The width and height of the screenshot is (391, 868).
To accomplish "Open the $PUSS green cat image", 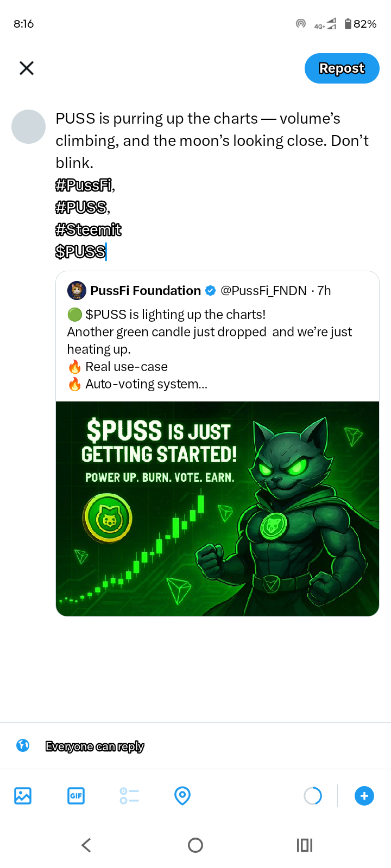I will (x=217, y=509).
